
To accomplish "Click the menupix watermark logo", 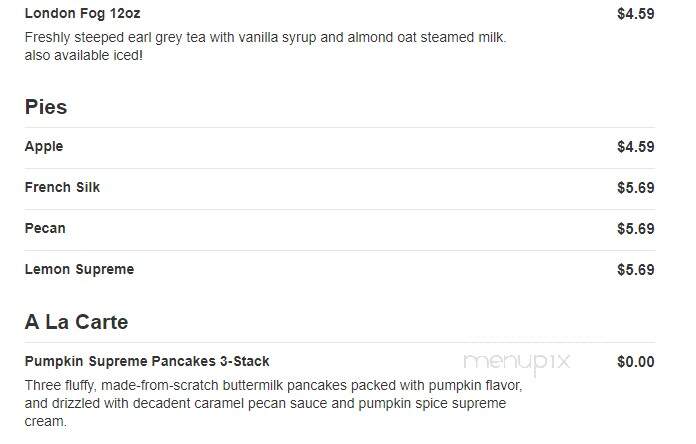I will point(517,363).
